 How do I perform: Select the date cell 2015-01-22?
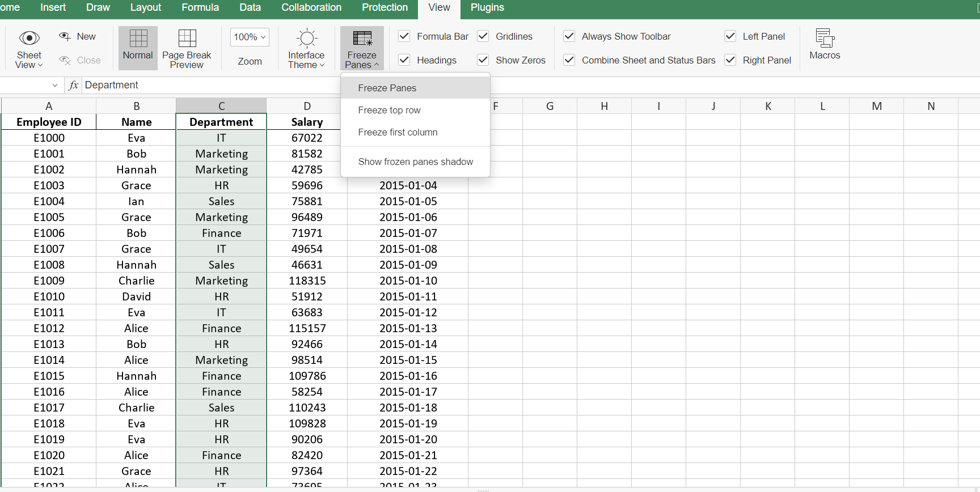pyautogui.click(x=408, y=471)
